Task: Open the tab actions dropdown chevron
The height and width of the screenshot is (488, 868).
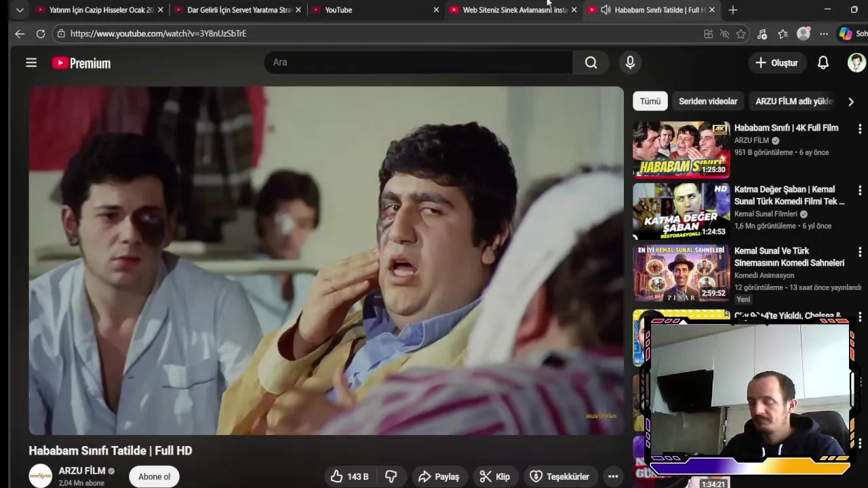Action: 20,9
